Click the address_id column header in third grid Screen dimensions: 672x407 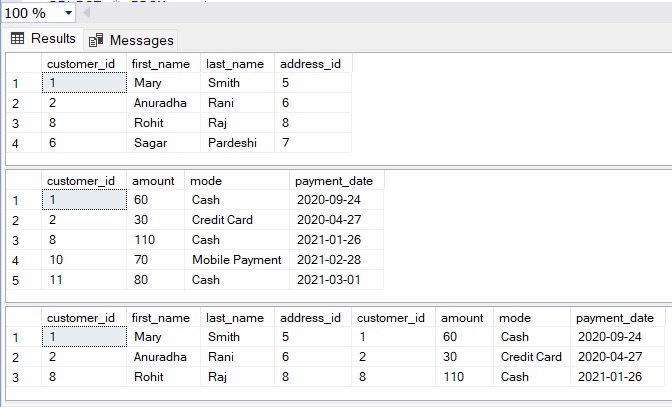click(x=311, y=318)
